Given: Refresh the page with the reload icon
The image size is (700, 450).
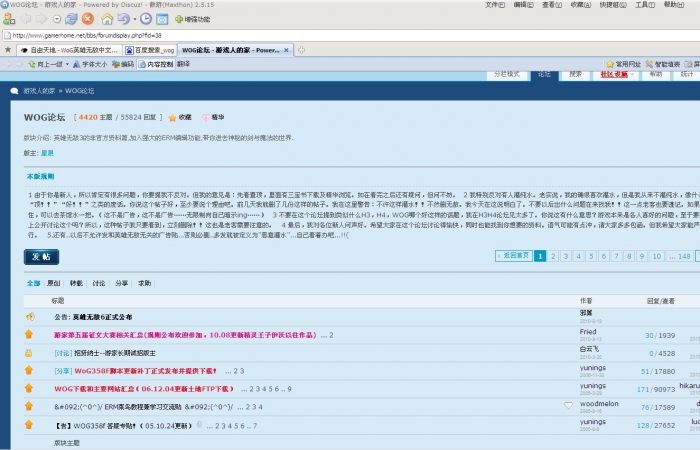Looking at the screenshot, I should point(71,19).
